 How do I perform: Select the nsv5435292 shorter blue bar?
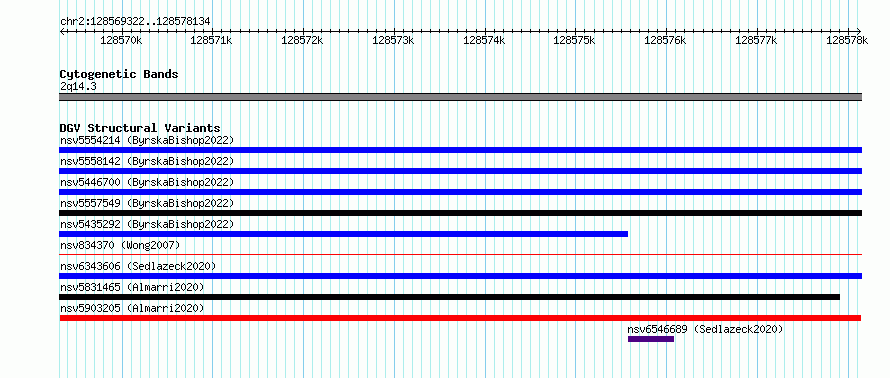point(343,234)
